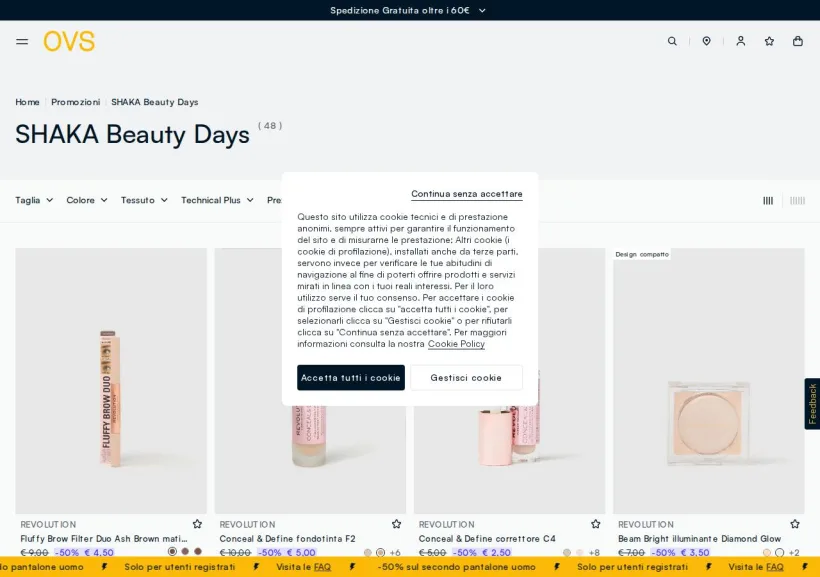Open the wishlist star in header
820x577 pixels.
pos(769,41)
